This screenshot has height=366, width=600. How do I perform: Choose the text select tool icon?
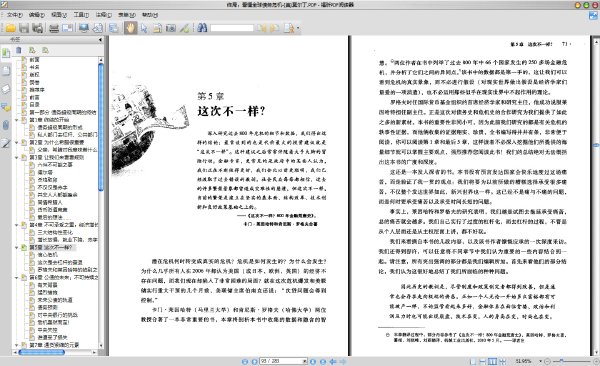157,28
